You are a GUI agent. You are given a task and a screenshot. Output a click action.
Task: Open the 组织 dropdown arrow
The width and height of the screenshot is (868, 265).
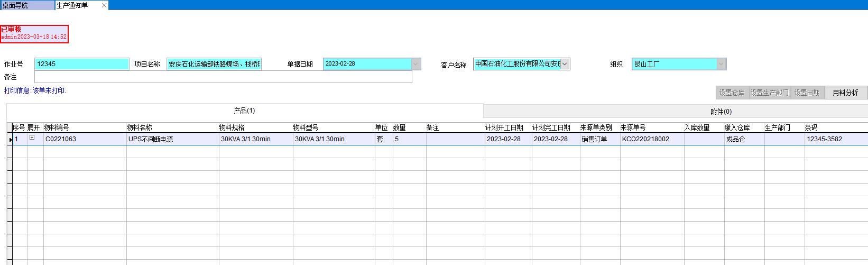coord(721,64)
